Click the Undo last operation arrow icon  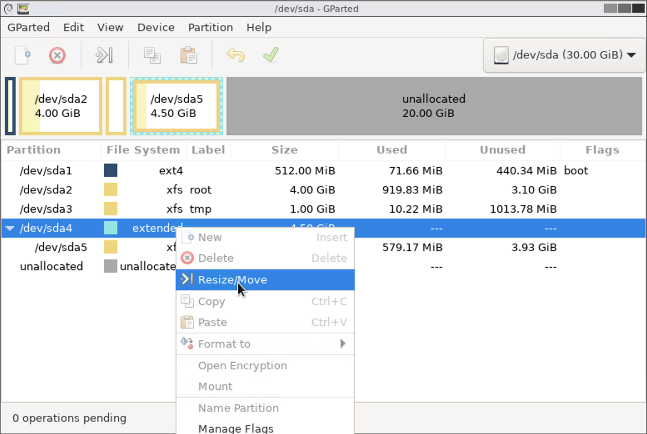tap(236, 55)
